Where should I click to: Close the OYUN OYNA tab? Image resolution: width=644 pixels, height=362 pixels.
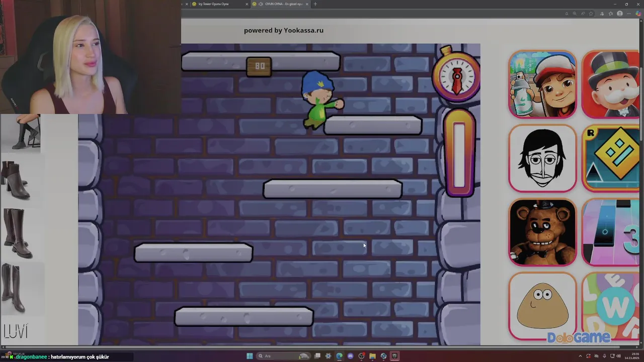click(307, 4)
